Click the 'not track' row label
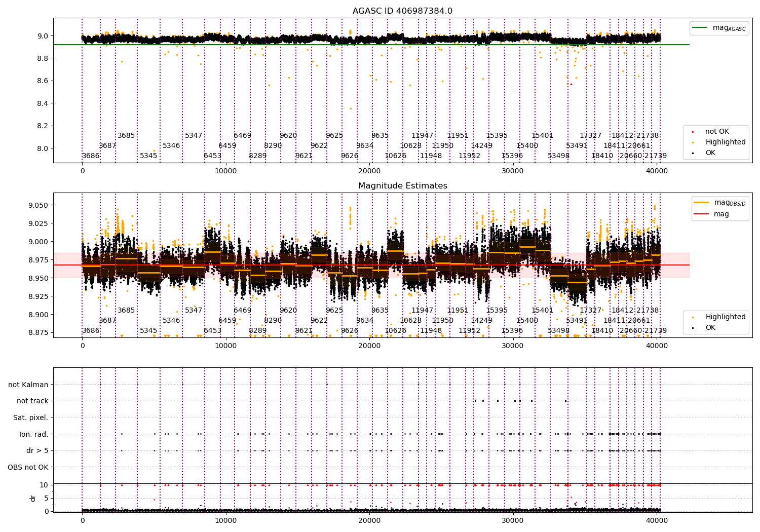The image size is (760, 532). [32, 401]
